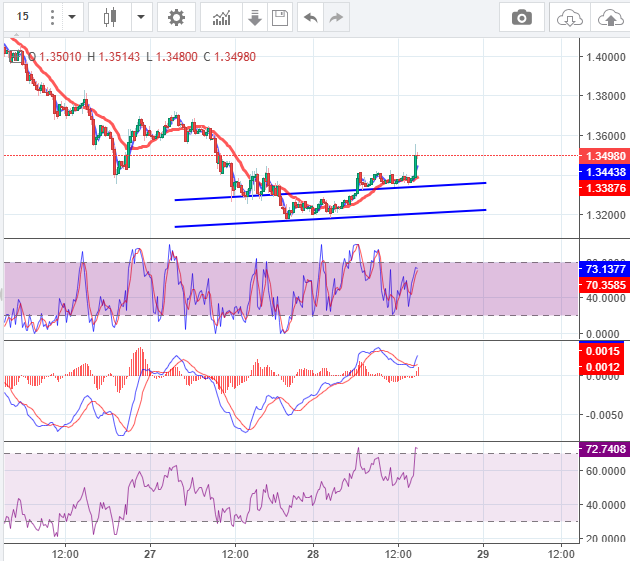Open the 15-minute interval selector
Viewport: 630px width, 561px height.
pos(22,16)
